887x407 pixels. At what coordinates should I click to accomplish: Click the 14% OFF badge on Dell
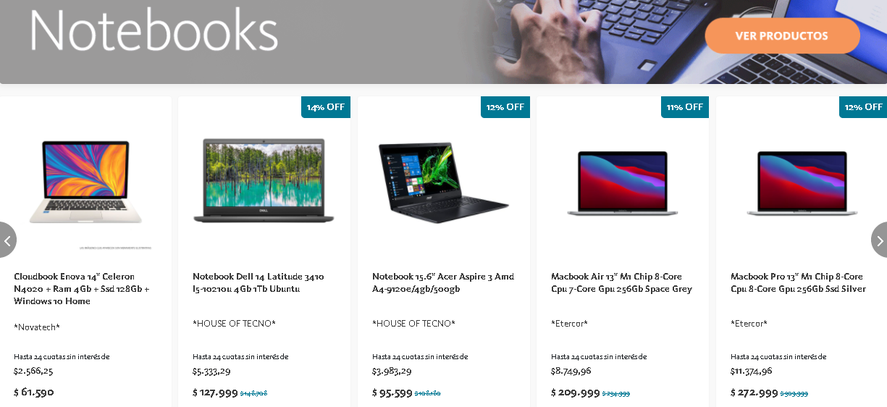coord(326,107)
